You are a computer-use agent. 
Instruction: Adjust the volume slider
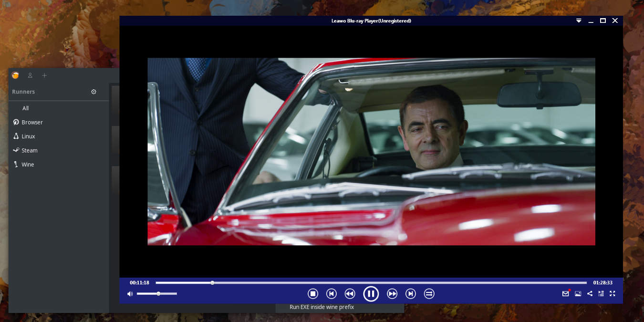pos(158,293)
